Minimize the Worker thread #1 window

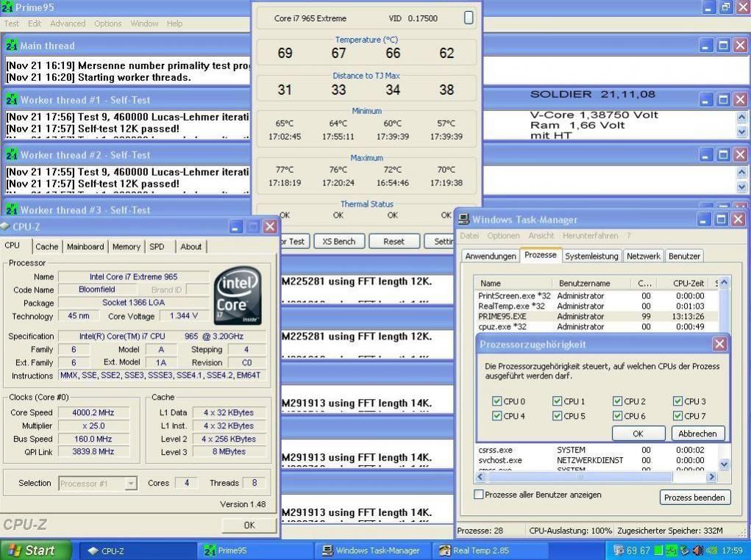click(706, 99)
